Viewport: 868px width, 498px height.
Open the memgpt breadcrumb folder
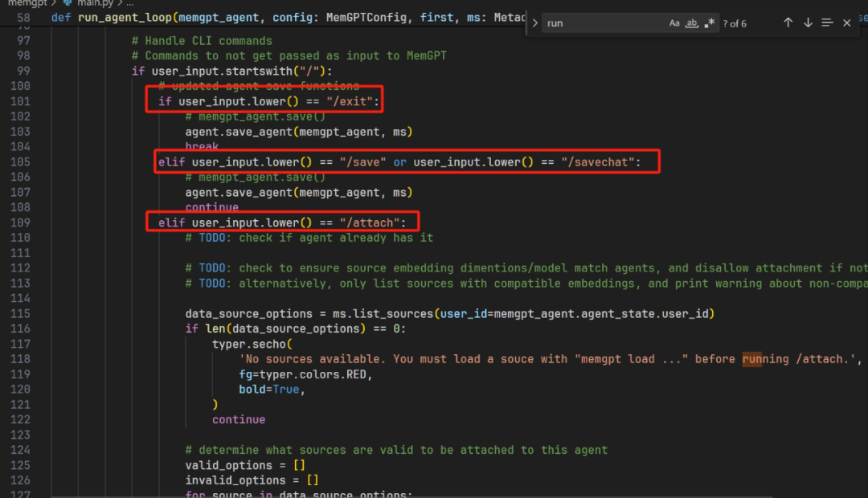click(24, 3)
